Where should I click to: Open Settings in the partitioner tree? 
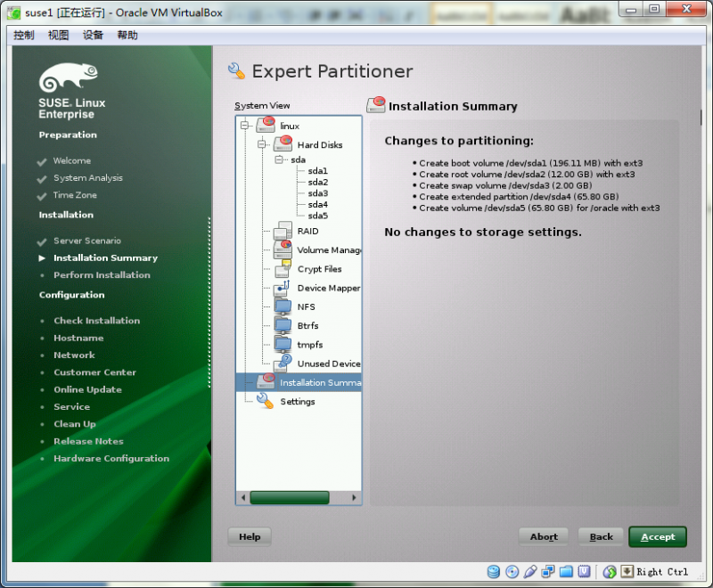tap(298, 401)
